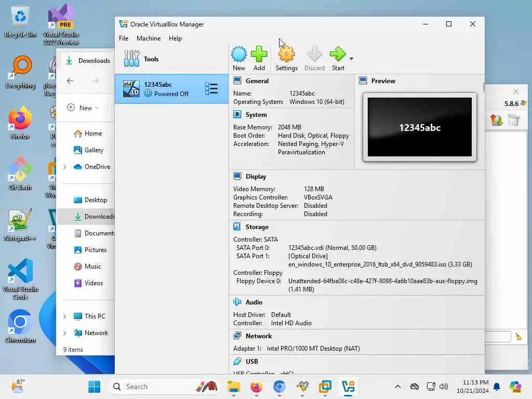Open the Start button dropdown arrow
This screenshot has width=532, height=399.
coord(352,59)
